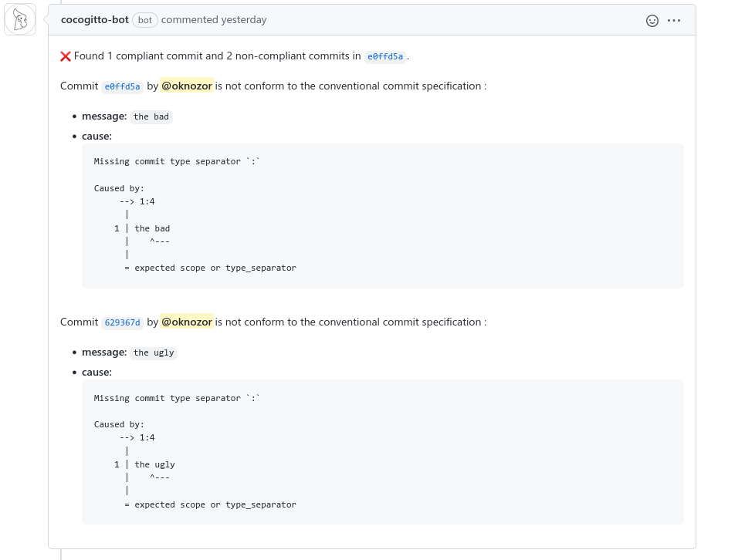Click the inline code "the ugly" message
745x560 pixels.
coord(154,353)
